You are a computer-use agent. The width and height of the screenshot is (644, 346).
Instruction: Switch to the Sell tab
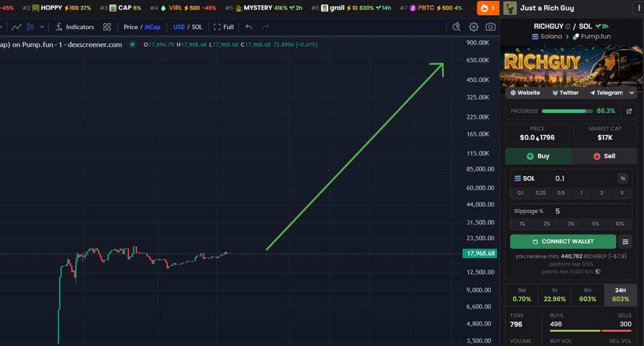(x=604, y=156)
